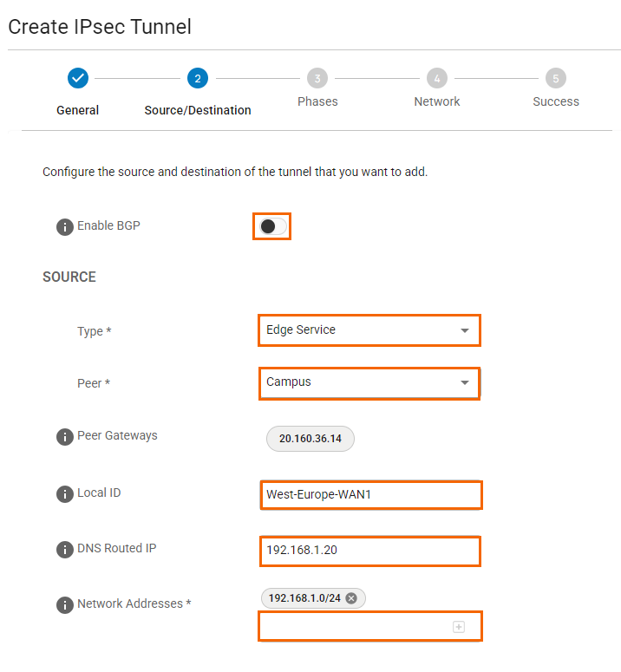
Task: Click the Local ID input field
Action: 369,495
